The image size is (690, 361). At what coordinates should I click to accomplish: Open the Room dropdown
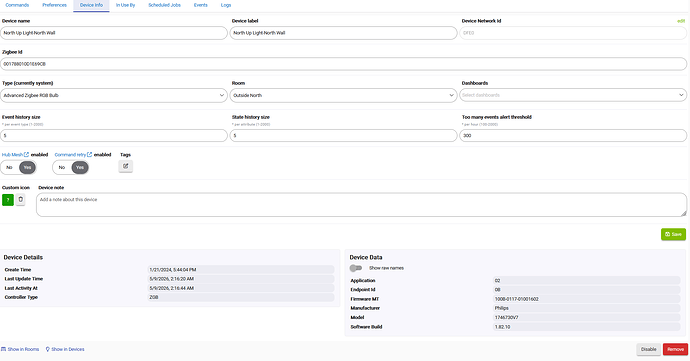click(x=343, y=95)
